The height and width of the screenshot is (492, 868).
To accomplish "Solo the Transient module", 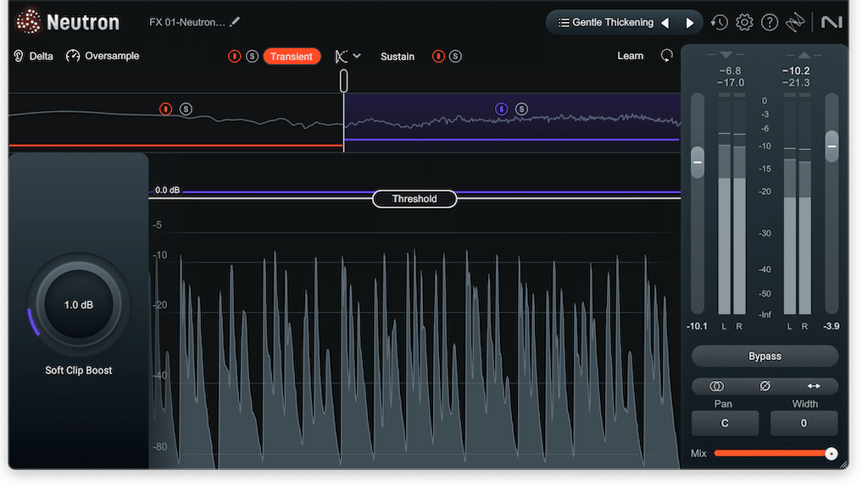I will point(252,57).
